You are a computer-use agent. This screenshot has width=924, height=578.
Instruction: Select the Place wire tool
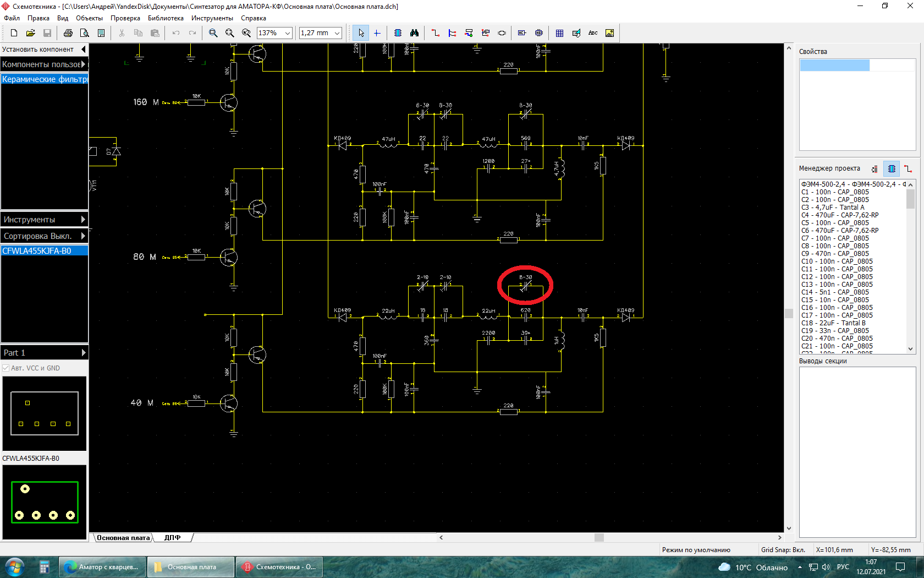[436, 33]
